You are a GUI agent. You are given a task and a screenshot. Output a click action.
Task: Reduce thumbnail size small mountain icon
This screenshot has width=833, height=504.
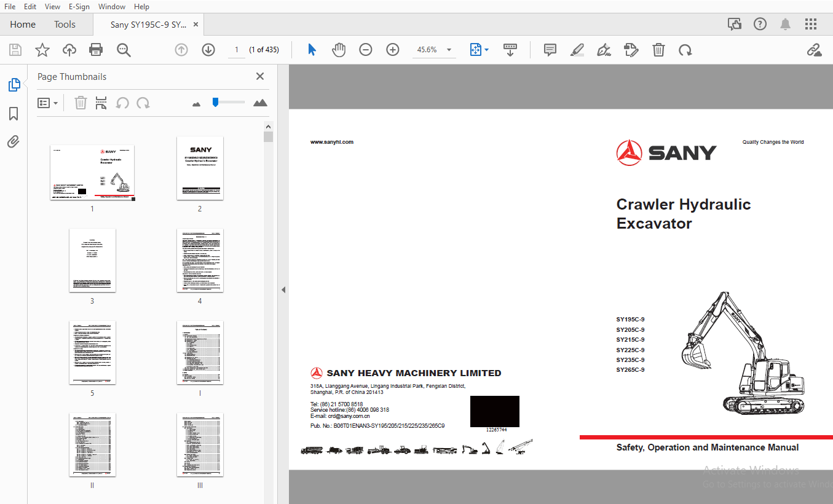coord(197,104)
